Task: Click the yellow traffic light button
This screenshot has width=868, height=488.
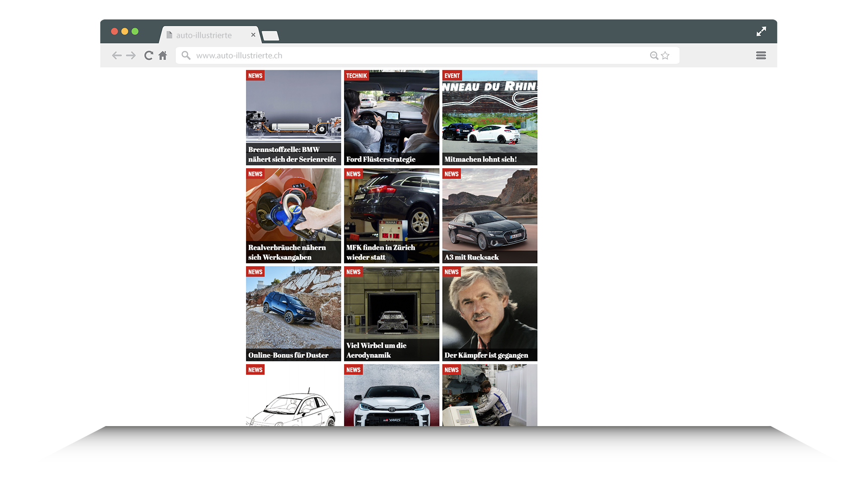Action: tap(124, 31)
